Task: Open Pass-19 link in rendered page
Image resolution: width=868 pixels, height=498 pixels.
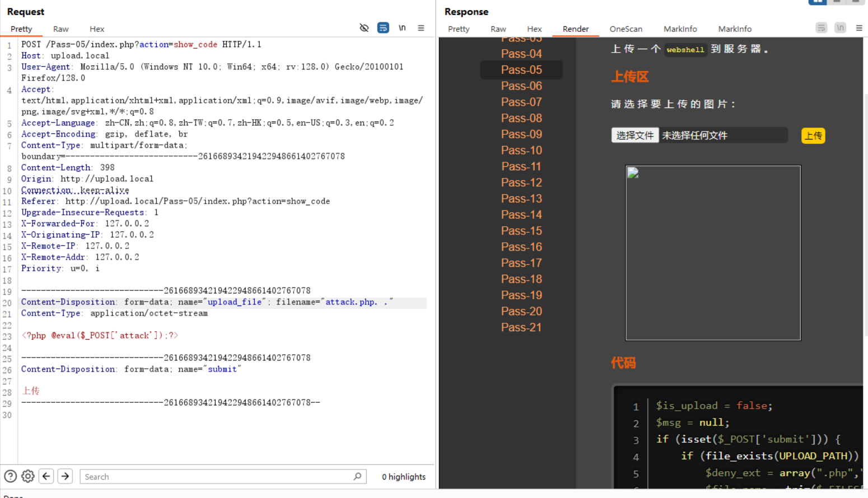Action: click(521, 295)
